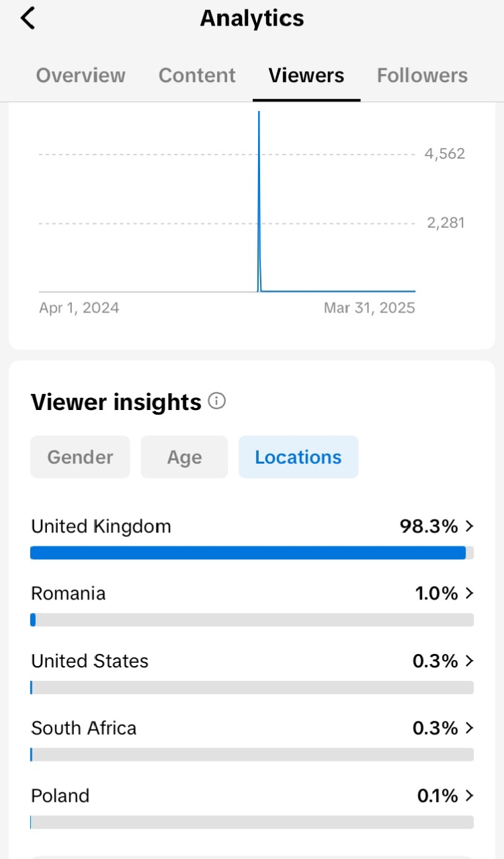Click the United Kingdom percentage bar
Viewport: 504px width, 859px height.
pos(252,553)
